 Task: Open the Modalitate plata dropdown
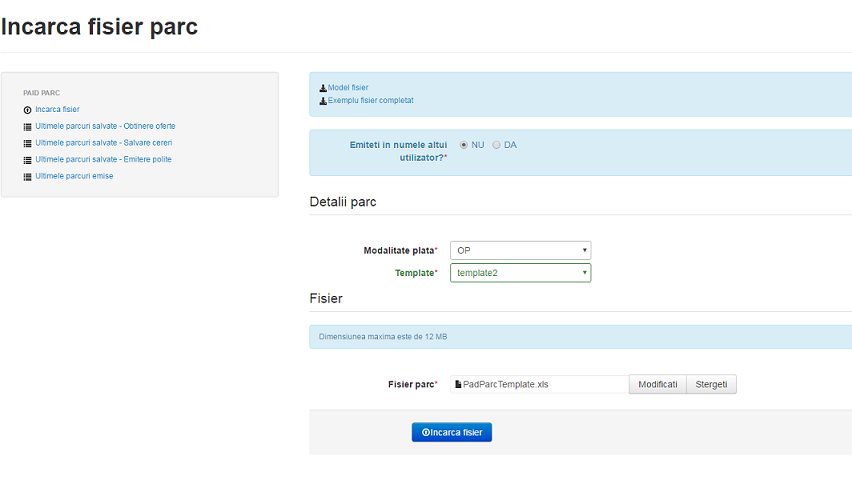click(x=521, y=251)
